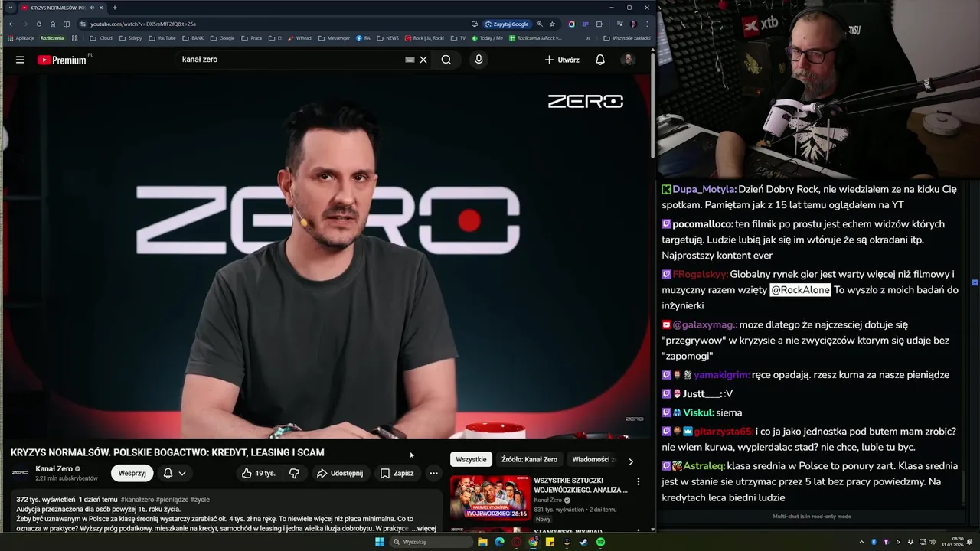Bookmark this page with the star
Image resolution: width=980 pixels, height=551 pixels.
552,24
